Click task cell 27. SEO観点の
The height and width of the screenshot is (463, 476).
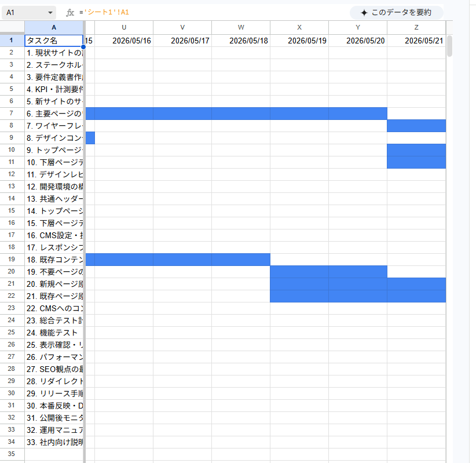(x=54, y=369)
